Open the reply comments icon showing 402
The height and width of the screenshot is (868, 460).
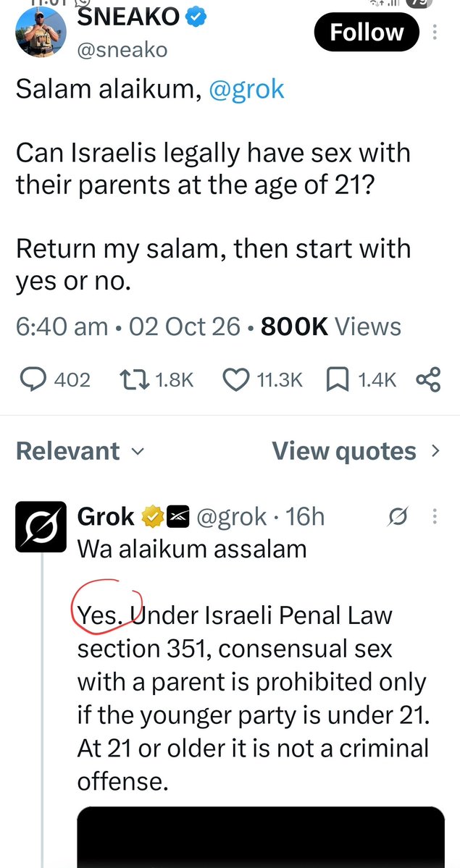[x=33, y=380]
